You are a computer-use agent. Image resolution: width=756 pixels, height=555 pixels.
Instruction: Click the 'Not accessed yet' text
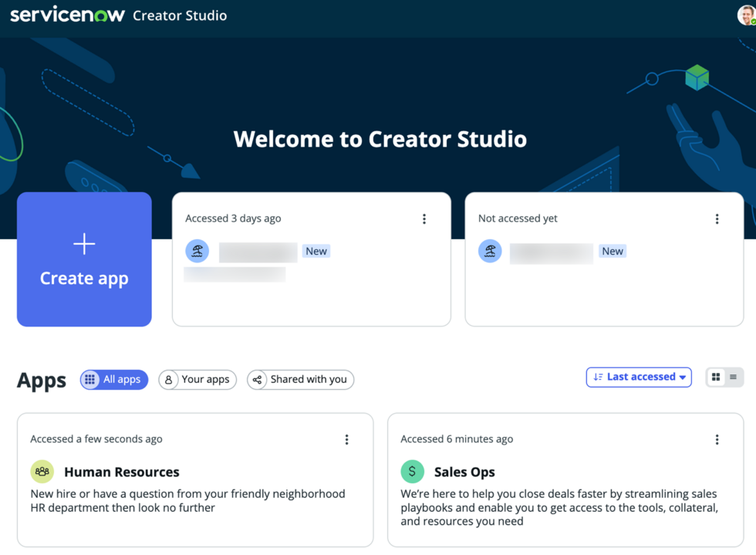point(518,218)
